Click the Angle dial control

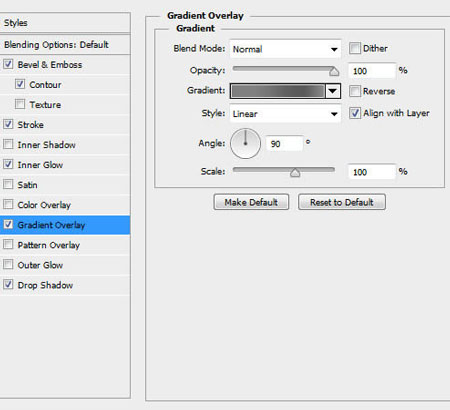point(245,143)
